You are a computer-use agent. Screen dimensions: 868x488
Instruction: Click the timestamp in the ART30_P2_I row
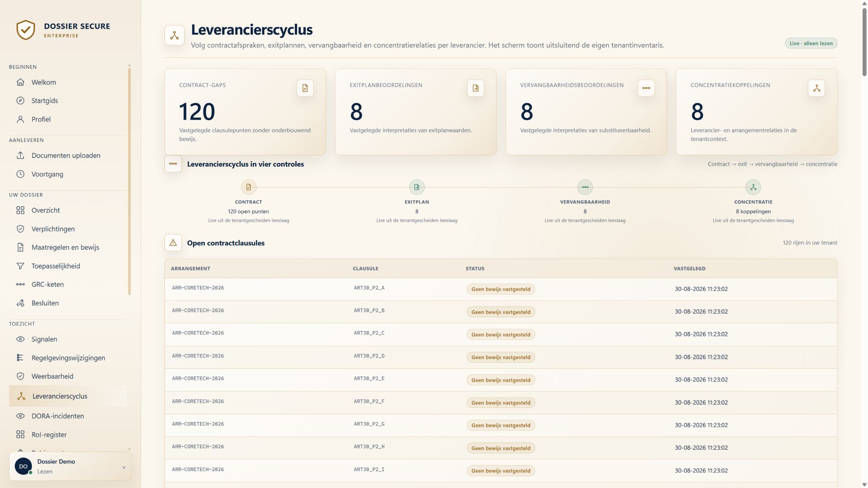[x=701, y=471]
